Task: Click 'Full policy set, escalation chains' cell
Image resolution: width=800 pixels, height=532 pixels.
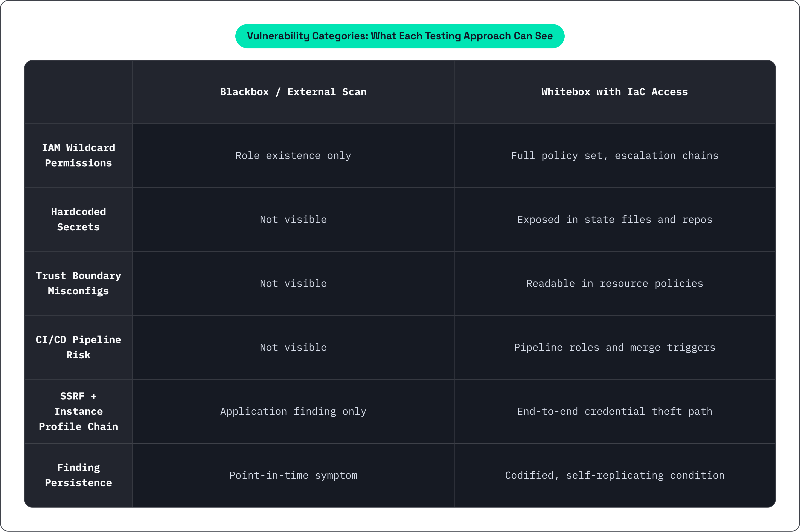Action: [x=614, y=156]
